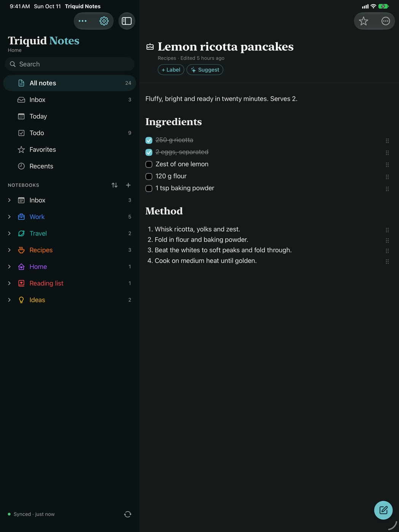
Task: Click the Ideas lightbulb icon
Action: tap(21, 300)
